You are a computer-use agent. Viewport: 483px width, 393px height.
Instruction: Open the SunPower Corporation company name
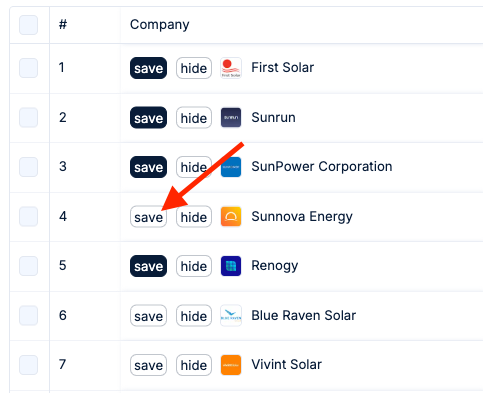click(x=322, y=167)
